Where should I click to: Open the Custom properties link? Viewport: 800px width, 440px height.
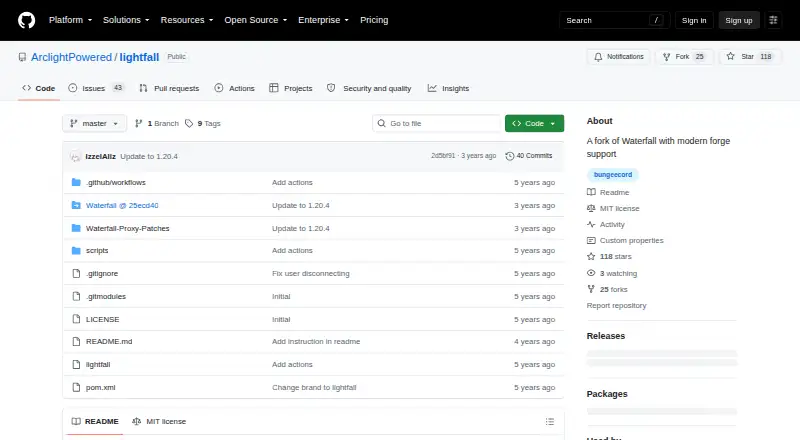(x=626, y=240)
